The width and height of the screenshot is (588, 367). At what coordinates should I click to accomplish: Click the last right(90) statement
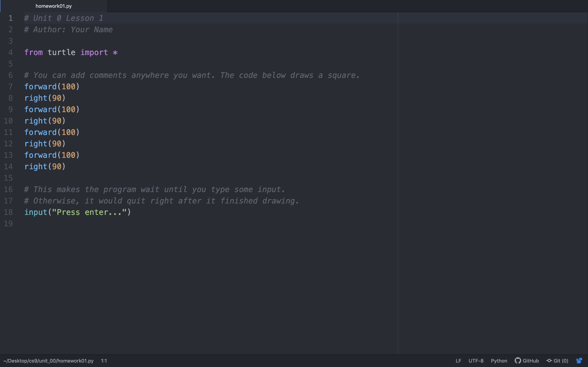point(45,167)
